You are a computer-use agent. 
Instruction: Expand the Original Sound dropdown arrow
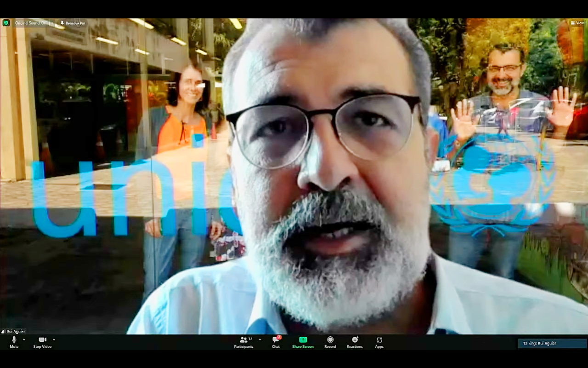52,23
